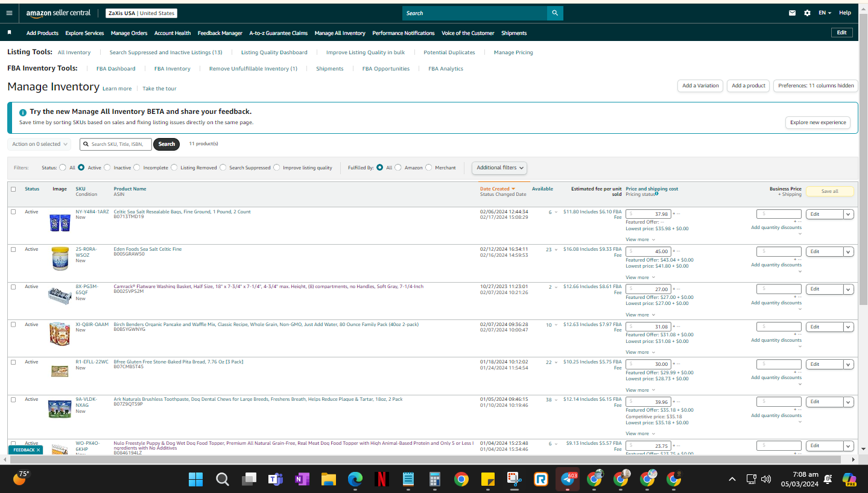Choose the All radio button under Status
This screenshot has height=493, width=868.
click(x=63, y=168)
